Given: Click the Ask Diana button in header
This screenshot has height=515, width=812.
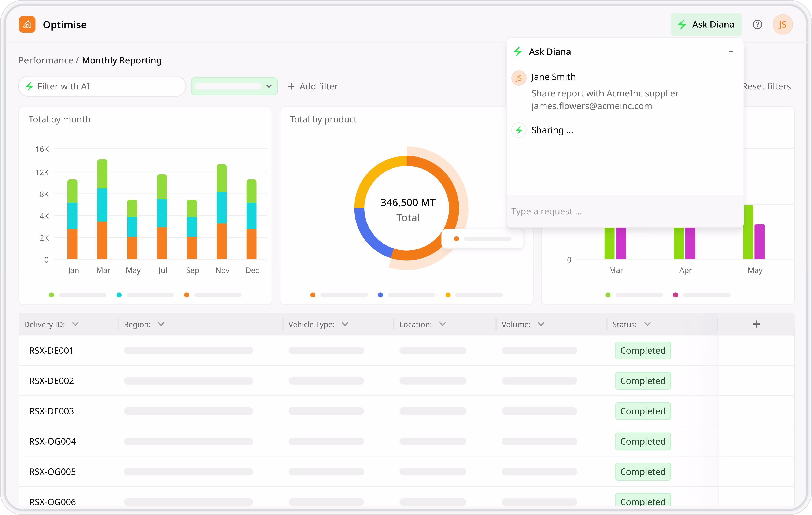Looking at the screenshot, I should 706,25.
